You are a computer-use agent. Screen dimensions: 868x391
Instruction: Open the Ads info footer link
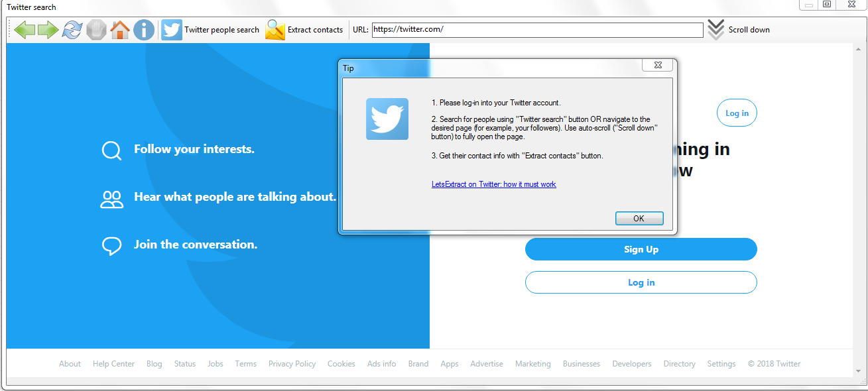coord(382,364)
